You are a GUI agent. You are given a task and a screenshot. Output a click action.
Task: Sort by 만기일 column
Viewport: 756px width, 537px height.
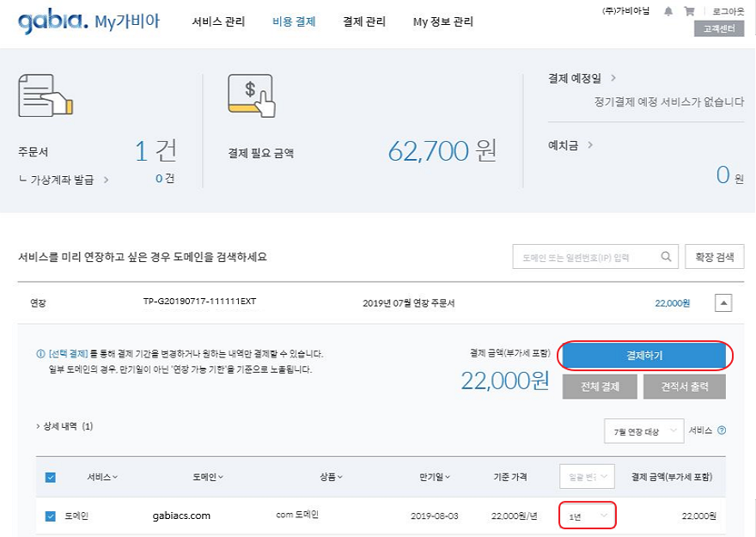click(435, 477)
